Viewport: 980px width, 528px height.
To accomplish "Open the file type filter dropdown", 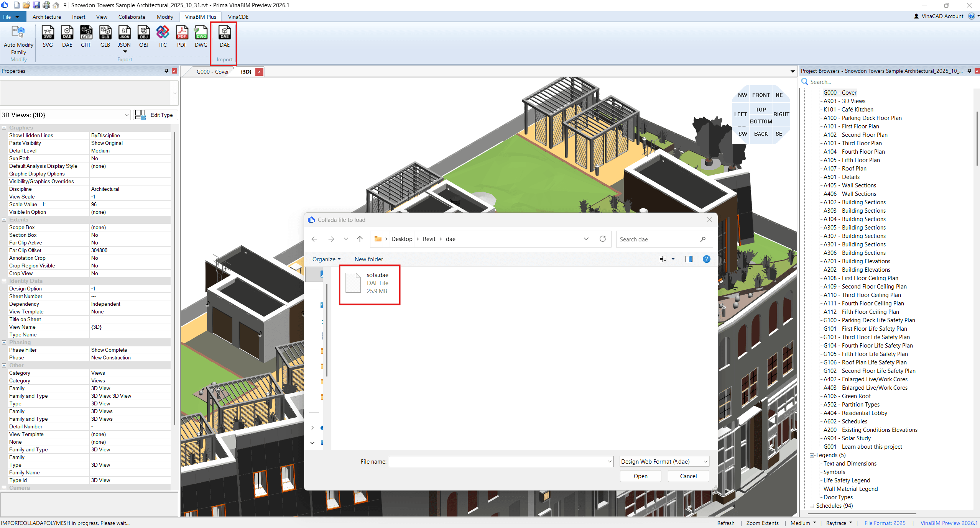I will click(x=664, y=461).
